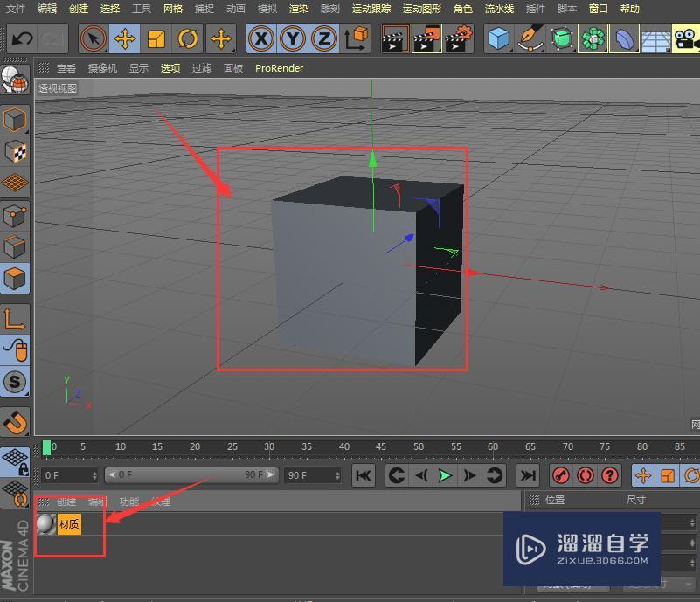700x602 pixels.
Task: Select the Move tool in the toolbar
Action: tap(124, 38)
